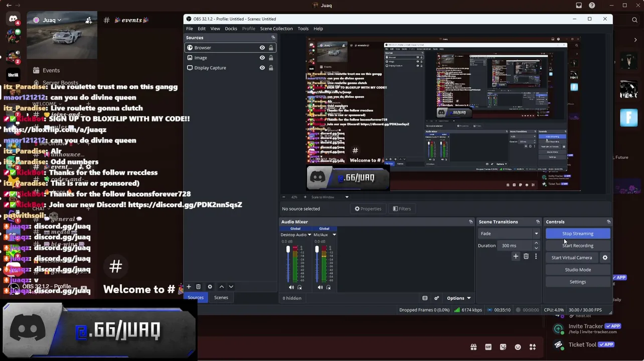Switch to the Scenes tab

(x=221, y=298)
